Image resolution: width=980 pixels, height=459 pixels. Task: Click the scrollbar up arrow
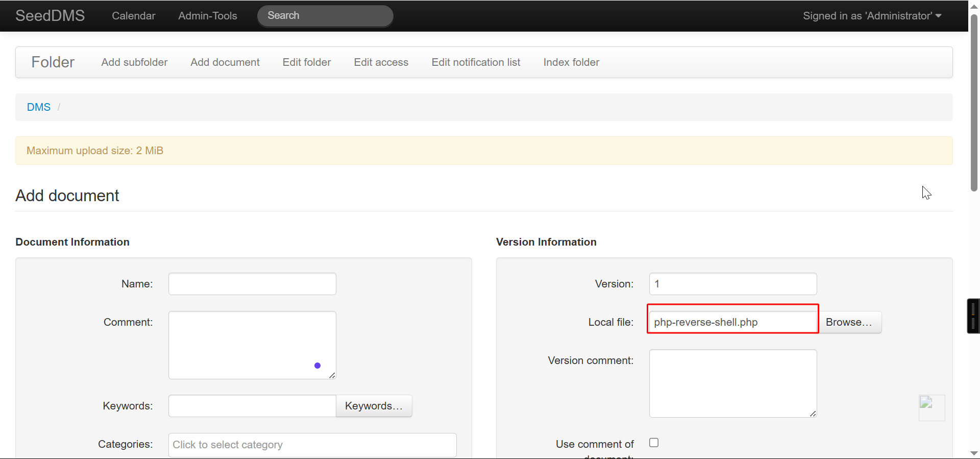coord(974,6)
